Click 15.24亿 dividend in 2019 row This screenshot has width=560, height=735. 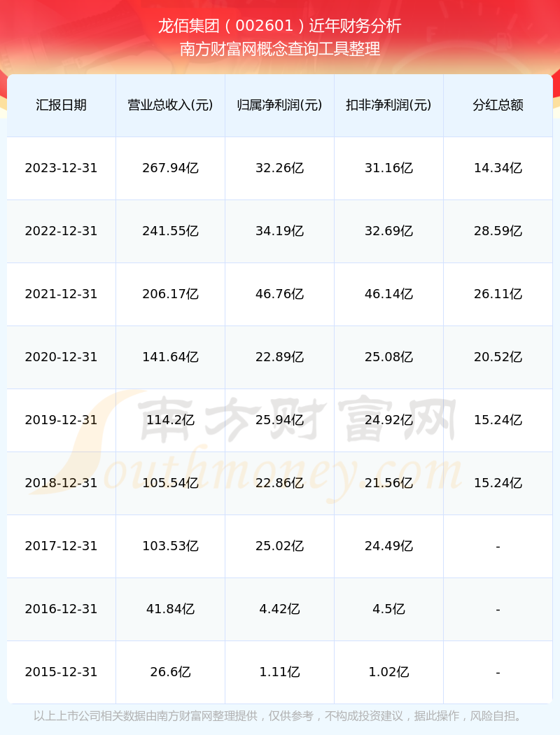point(498,420)
